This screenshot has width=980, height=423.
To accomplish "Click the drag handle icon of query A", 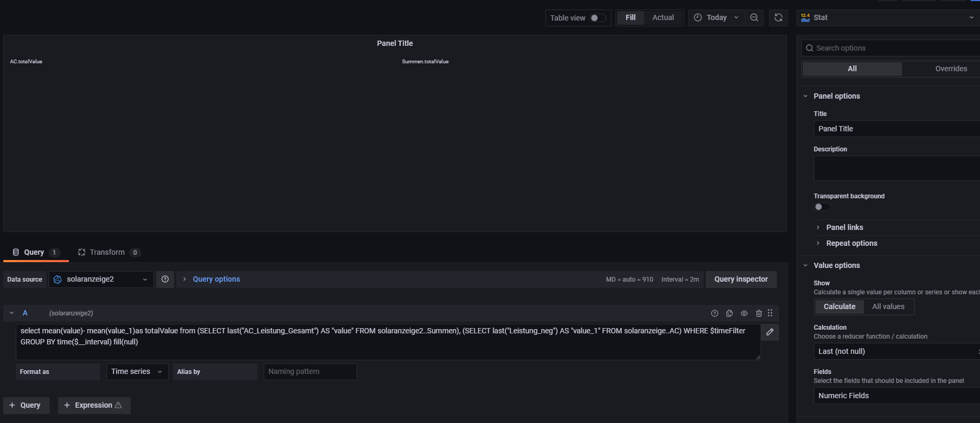I will pyautogui.click(x=770, y=313).
